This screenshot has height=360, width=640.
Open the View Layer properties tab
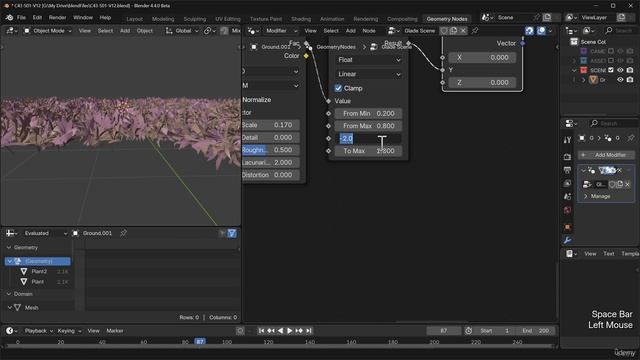tap(567, 183)
